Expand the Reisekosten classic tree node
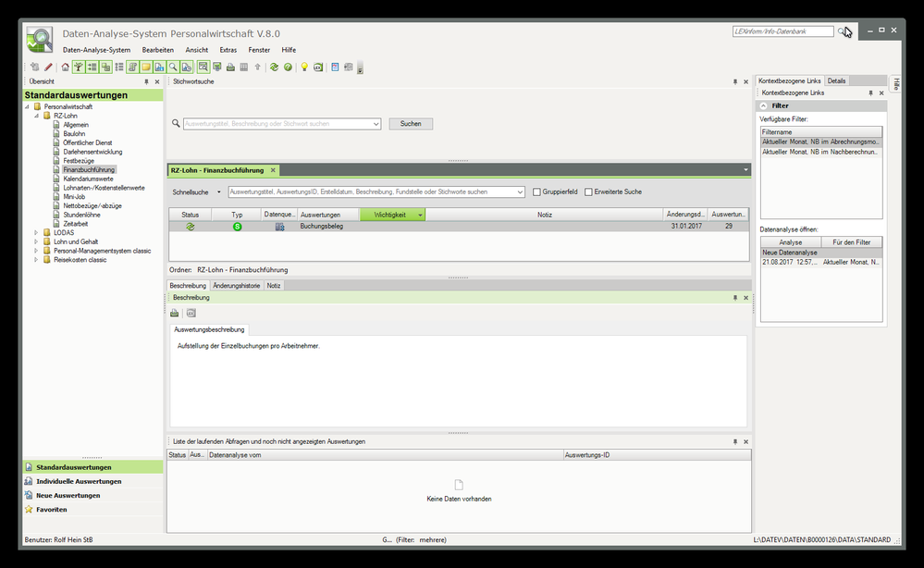 pos(37,260)
